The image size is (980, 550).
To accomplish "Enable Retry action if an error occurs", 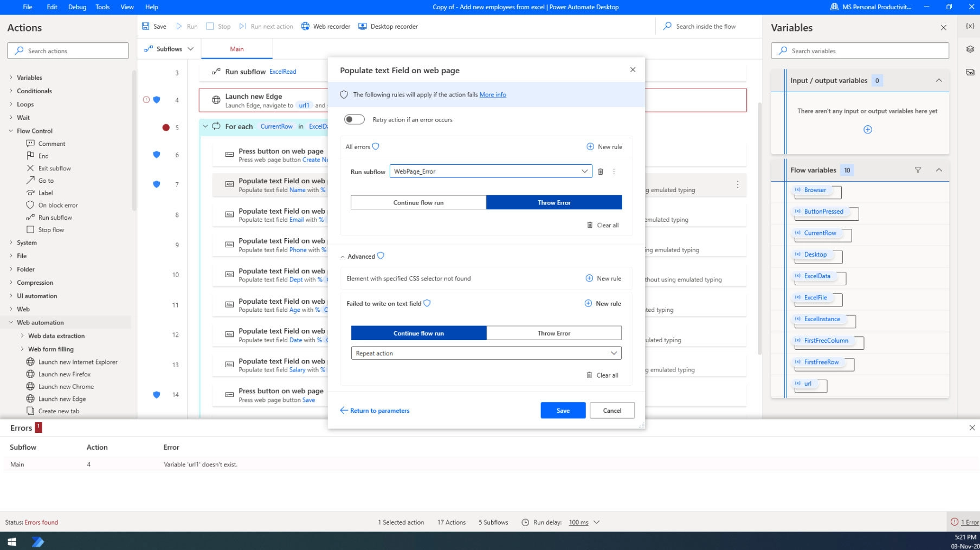I will (354, 120).
